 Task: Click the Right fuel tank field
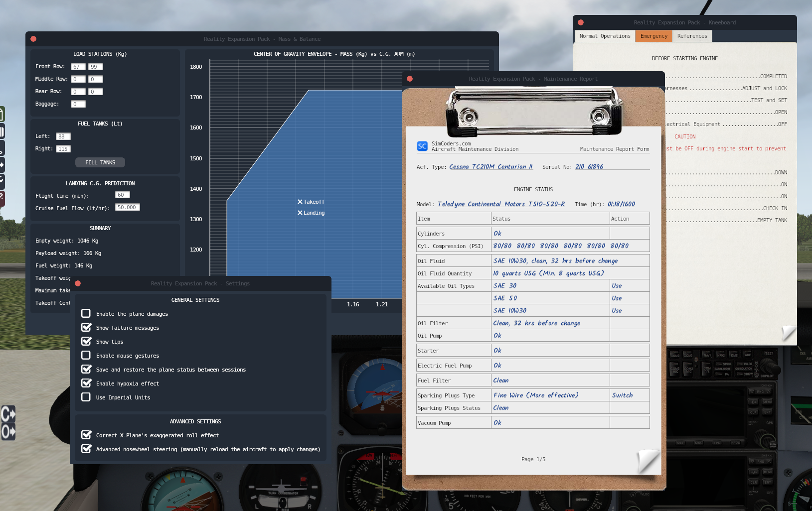tap(63, 149)
